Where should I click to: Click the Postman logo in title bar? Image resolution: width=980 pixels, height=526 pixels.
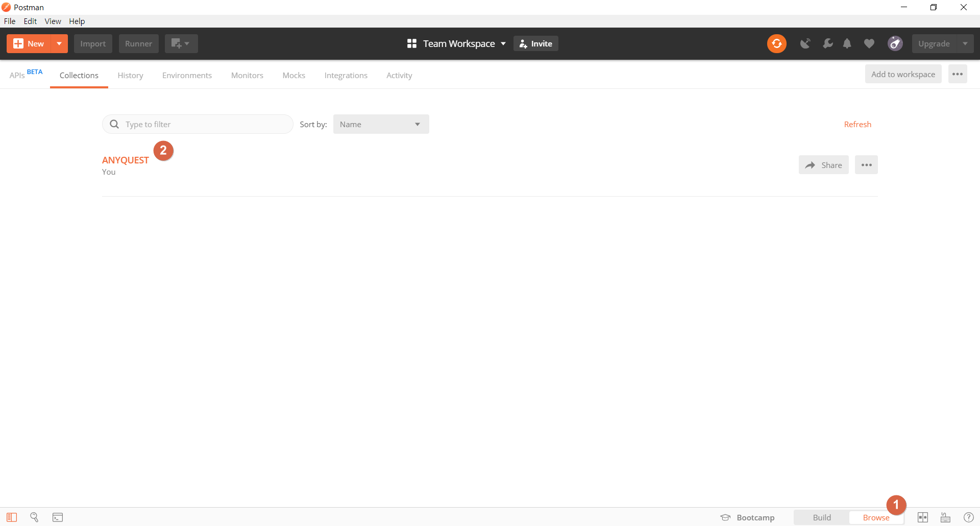(x=6, y=7)
